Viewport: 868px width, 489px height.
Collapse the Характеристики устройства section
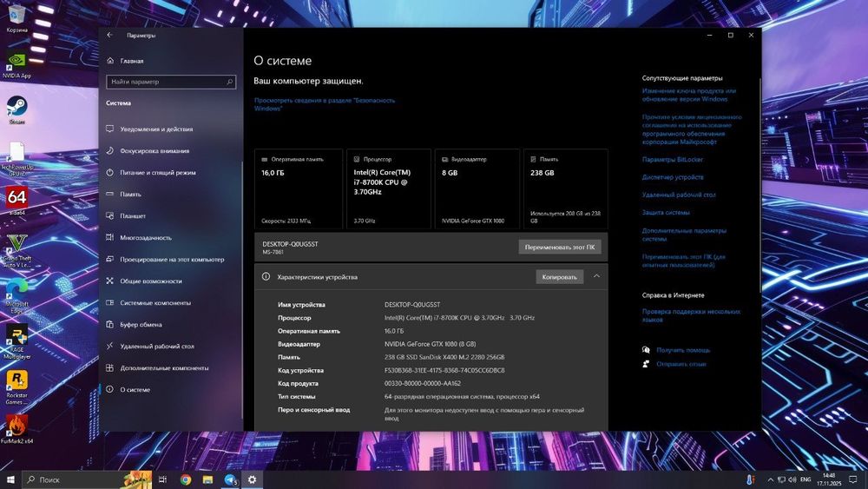(x=596, y=276)
